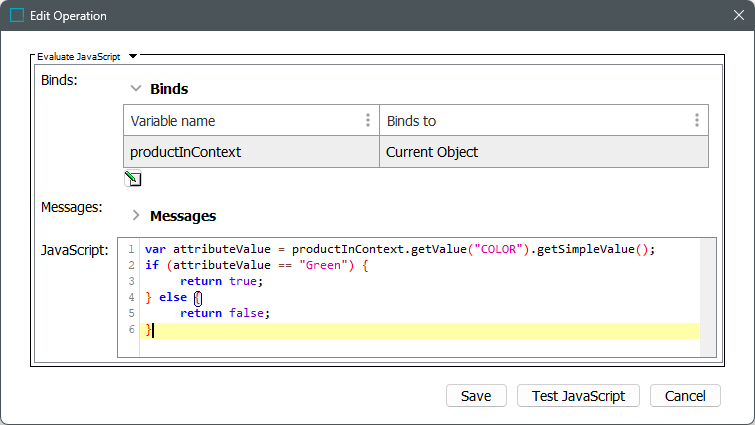
Task: Click the "Green" string on line 2
Action: tap(322, 265)
